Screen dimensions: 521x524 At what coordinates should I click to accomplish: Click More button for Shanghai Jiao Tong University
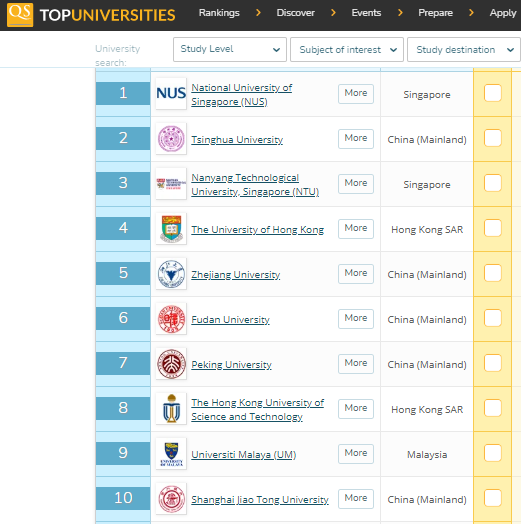pos(356,499)
